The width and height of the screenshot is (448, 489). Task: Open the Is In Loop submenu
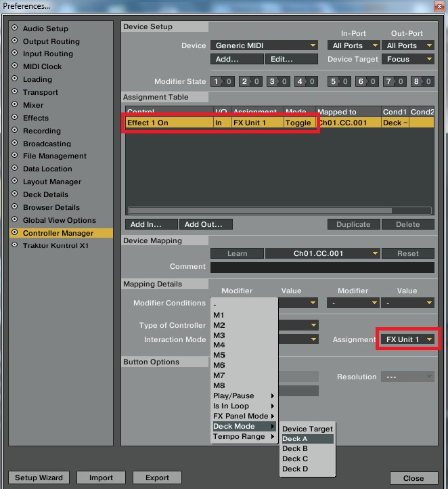[x=244, y=406]
